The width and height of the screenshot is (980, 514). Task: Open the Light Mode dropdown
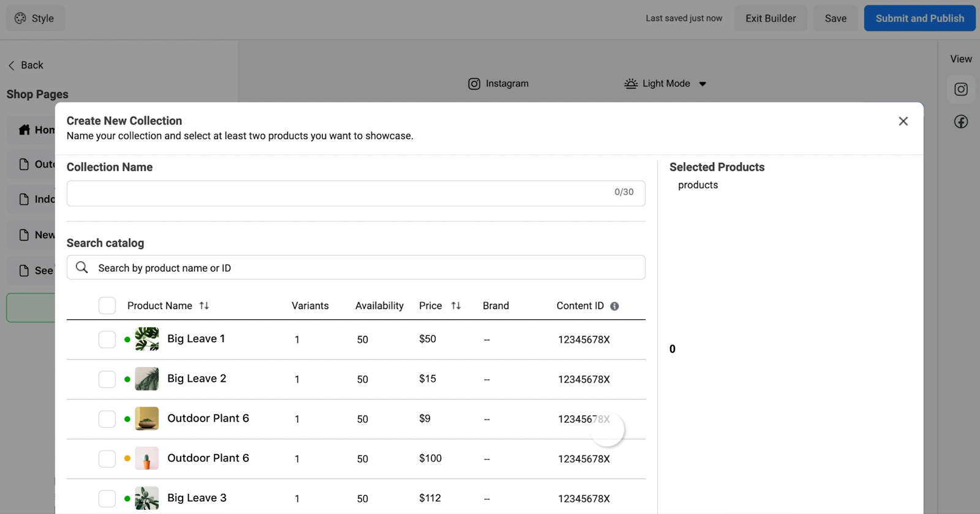tap(702, 84)
